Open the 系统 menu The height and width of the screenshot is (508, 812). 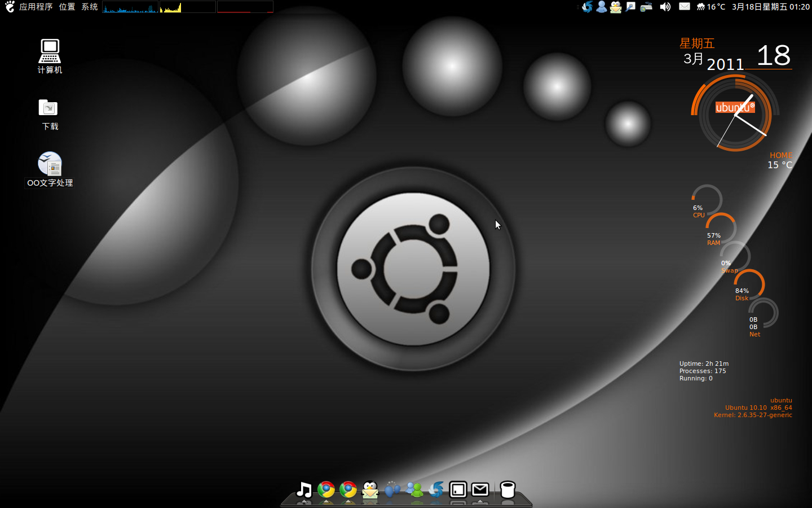point(89,7)
